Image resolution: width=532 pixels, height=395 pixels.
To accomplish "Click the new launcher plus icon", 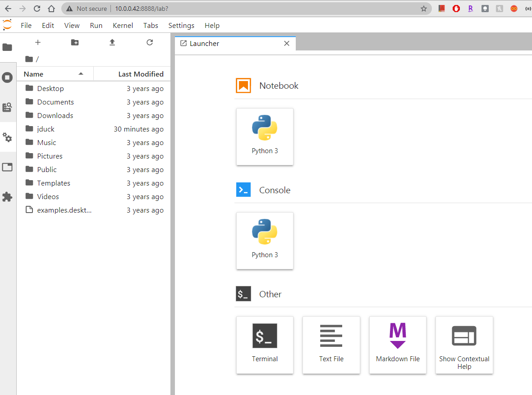I will click(37, 42).
